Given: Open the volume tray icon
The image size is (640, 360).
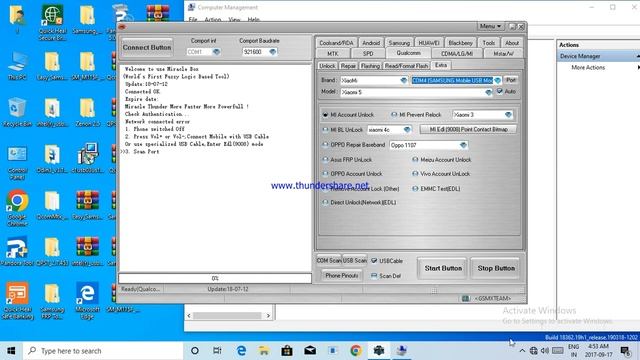Looking at the screenshot, I should tap(544, 351).
